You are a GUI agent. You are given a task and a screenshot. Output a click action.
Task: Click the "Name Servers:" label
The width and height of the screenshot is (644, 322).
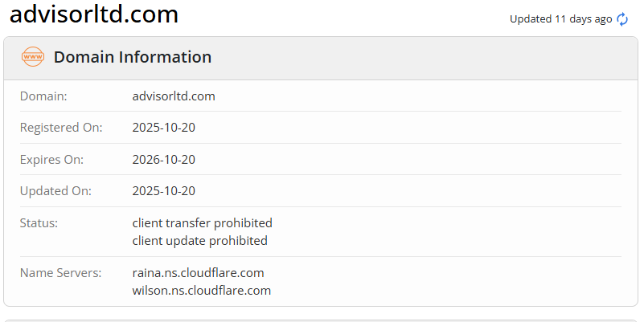tap(60, 273)
